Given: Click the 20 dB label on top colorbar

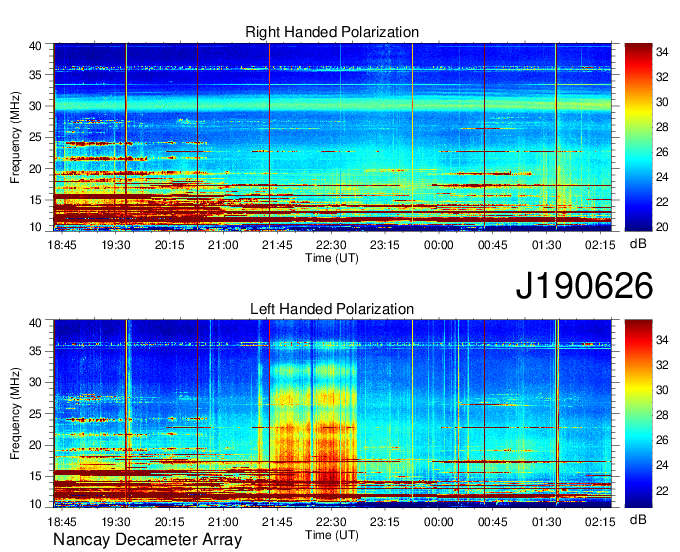Looking at the screenshot, I should pos(662,227).
